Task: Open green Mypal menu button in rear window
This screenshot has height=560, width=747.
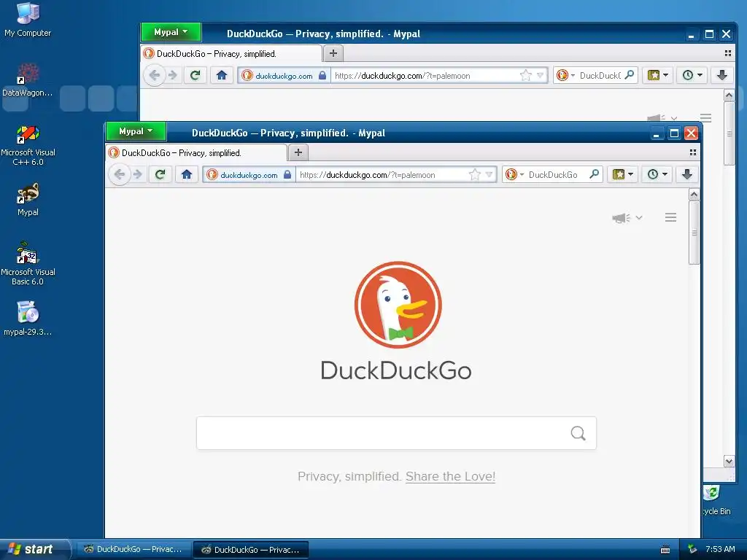Action: click(x=171, y=32)
